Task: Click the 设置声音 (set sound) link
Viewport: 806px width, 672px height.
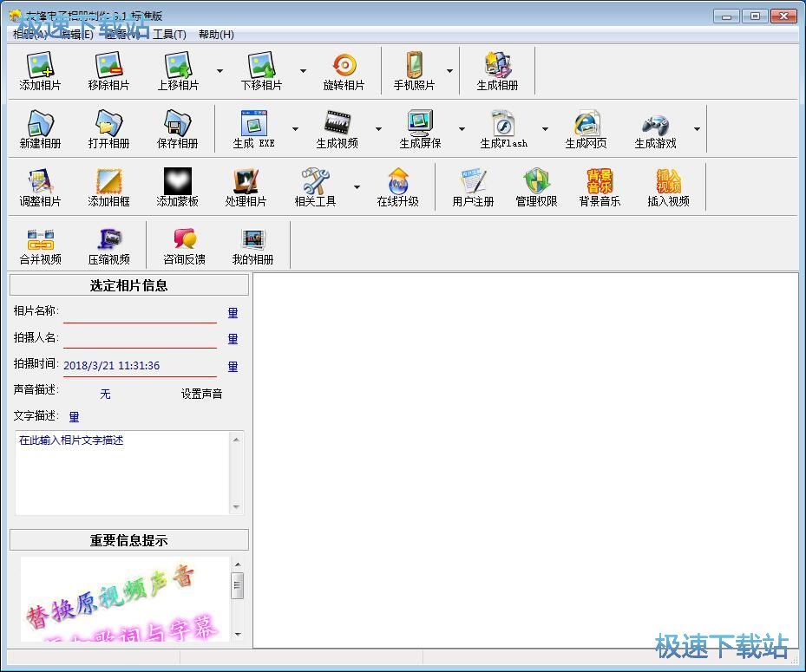Action: 201,394
